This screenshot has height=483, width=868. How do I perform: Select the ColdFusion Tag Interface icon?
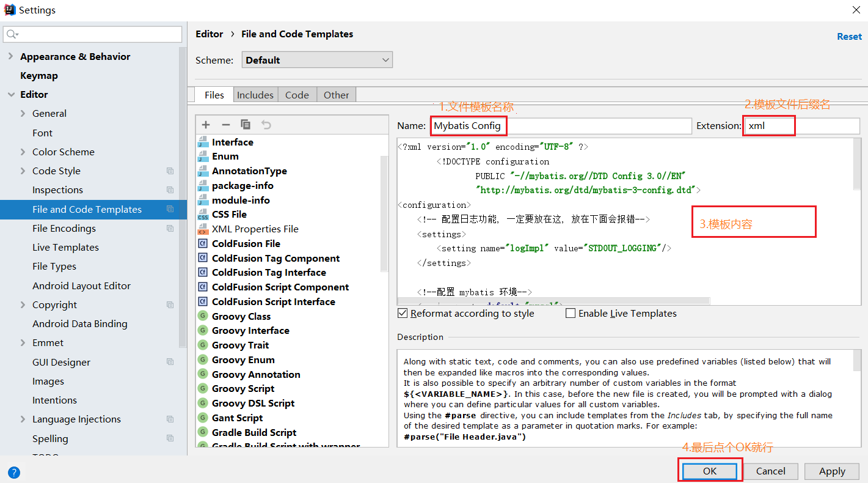tap(203, 273)
